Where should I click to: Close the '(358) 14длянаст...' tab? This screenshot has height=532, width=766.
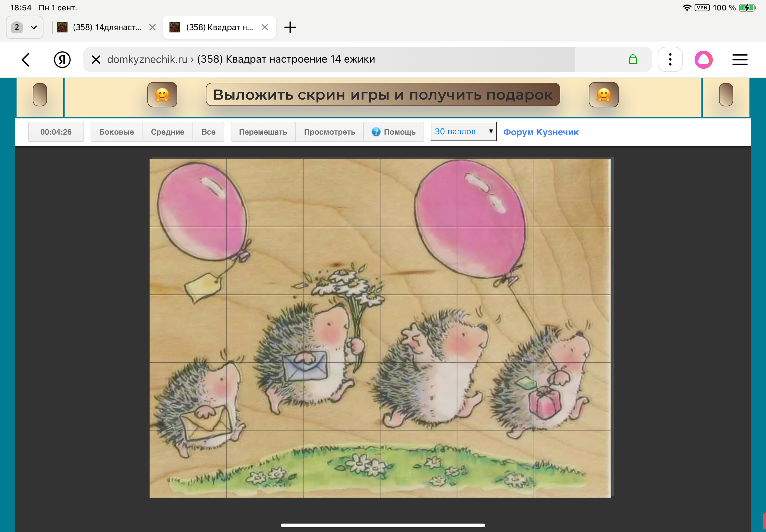tap(153, 27)
